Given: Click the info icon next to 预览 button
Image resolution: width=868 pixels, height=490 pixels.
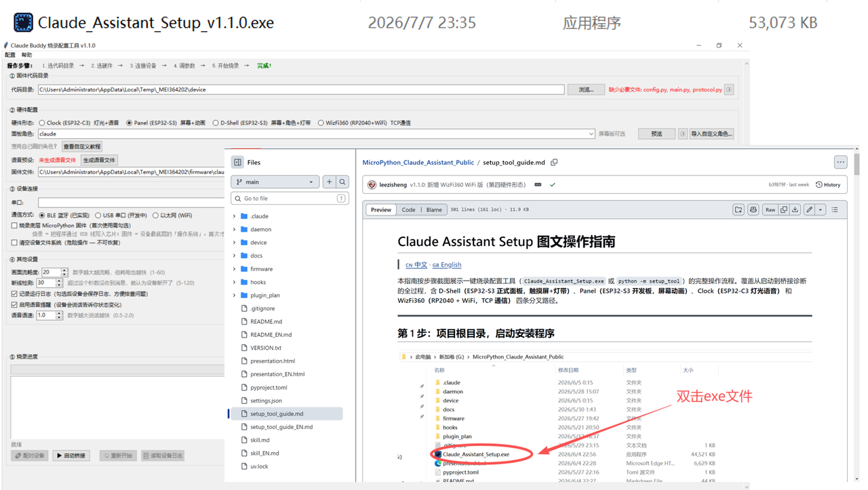Looking at the screenshot, I should coord(683,134).
